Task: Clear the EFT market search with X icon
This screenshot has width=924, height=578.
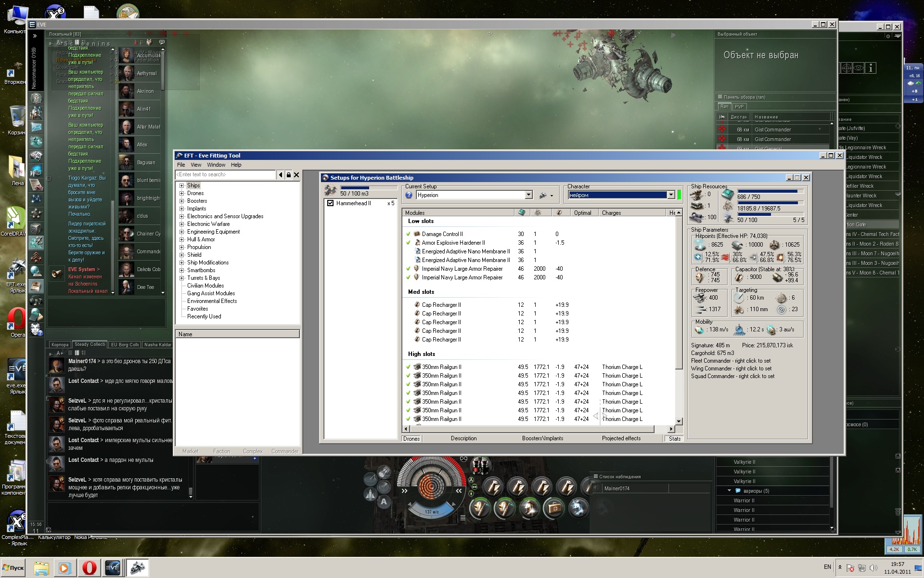Action: coord(296,175)
